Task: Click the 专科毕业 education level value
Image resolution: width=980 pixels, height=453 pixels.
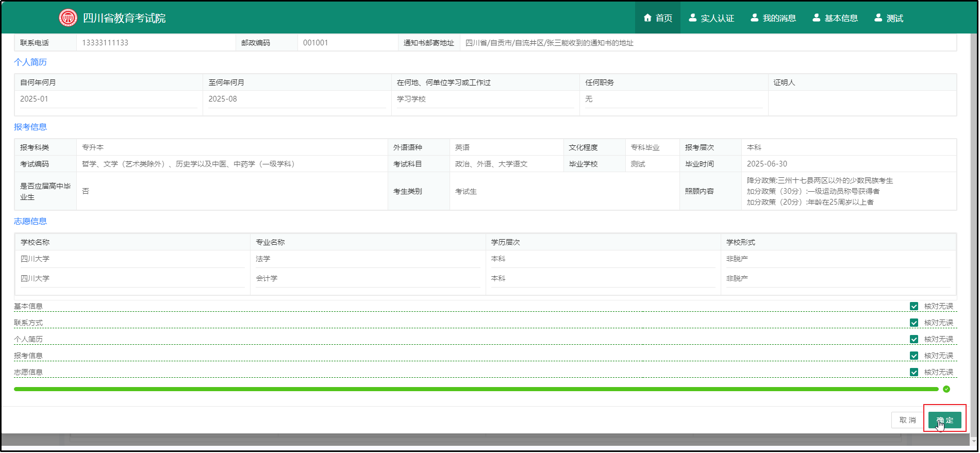Action: click(645, 147)
